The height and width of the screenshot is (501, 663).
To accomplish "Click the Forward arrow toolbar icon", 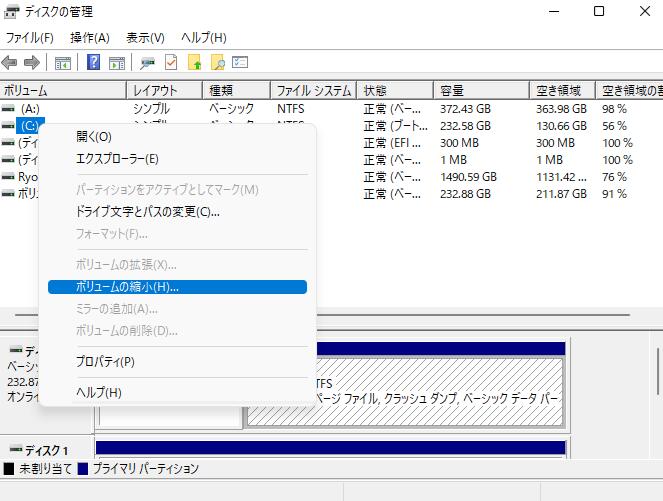I will pos(32,62).
